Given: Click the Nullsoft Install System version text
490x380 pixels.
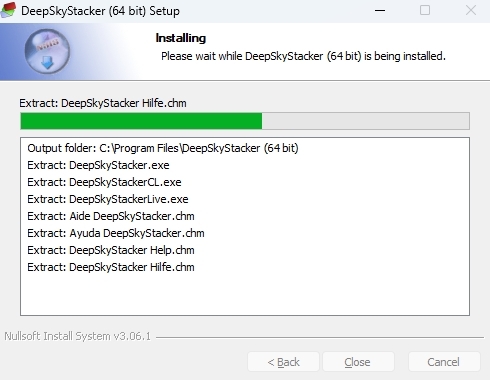Looking at the screenshot, I should coord(77,336).
